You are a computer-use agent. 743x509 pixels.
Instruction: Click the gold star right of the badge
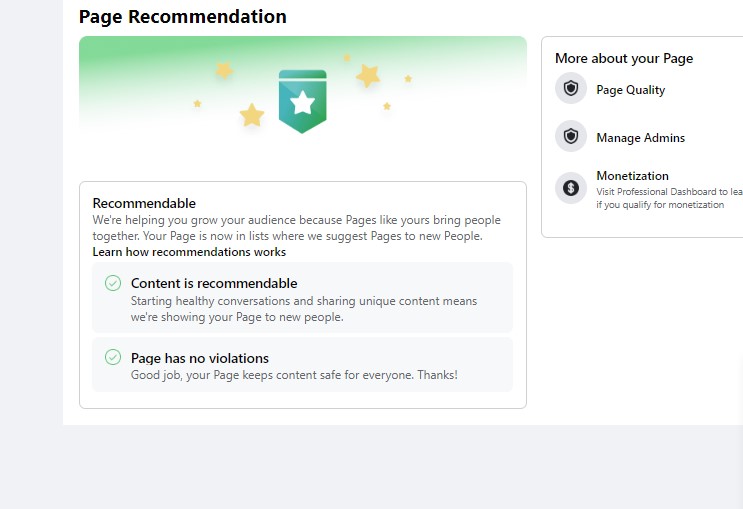click(368, 75)
